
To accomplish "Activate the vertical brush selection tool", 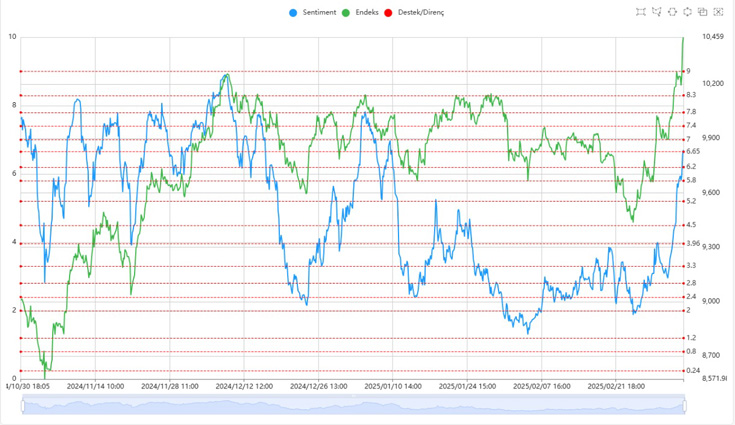I will click(x=688, y=12).
